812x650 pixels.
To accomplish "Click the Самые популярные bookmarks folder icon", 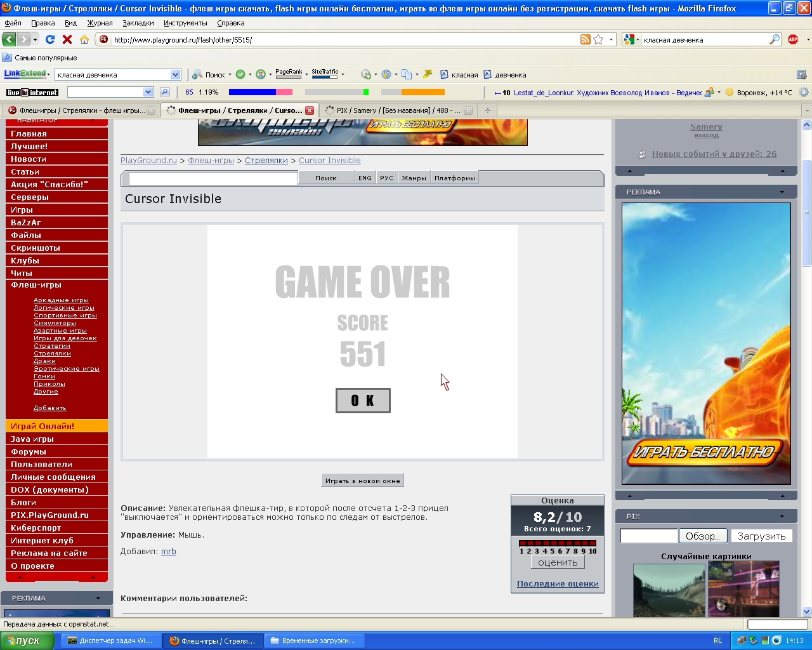I will pos(8,58).
